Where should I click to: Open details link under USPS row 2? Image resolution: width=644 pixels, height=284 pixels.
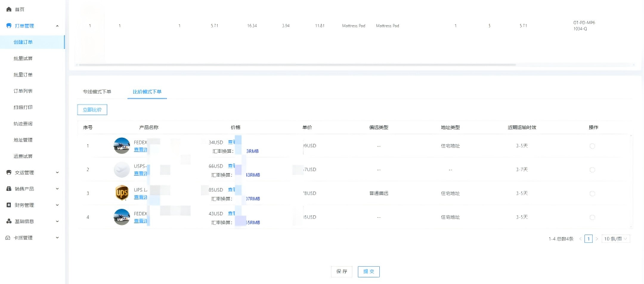[141, 174]
